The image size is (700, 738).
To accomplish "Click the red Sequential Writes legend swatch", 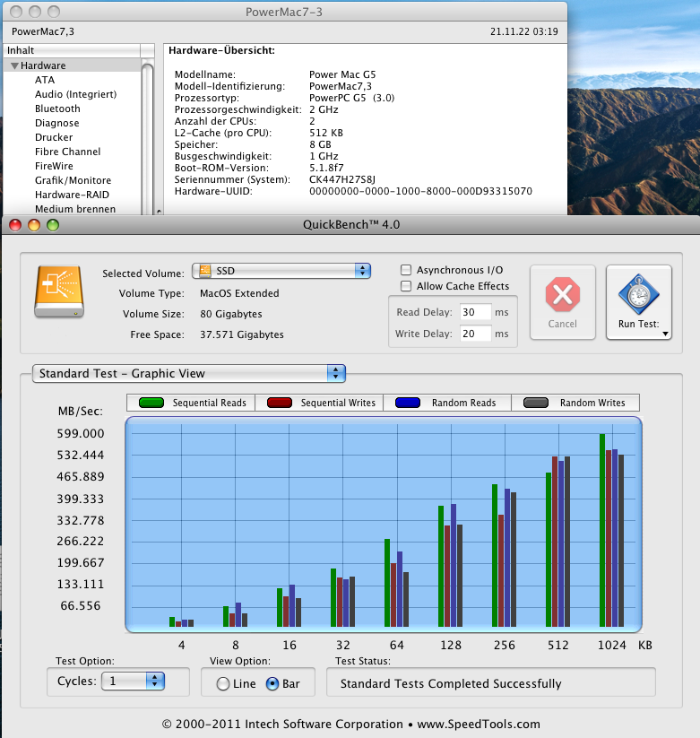I will (280, 403).
